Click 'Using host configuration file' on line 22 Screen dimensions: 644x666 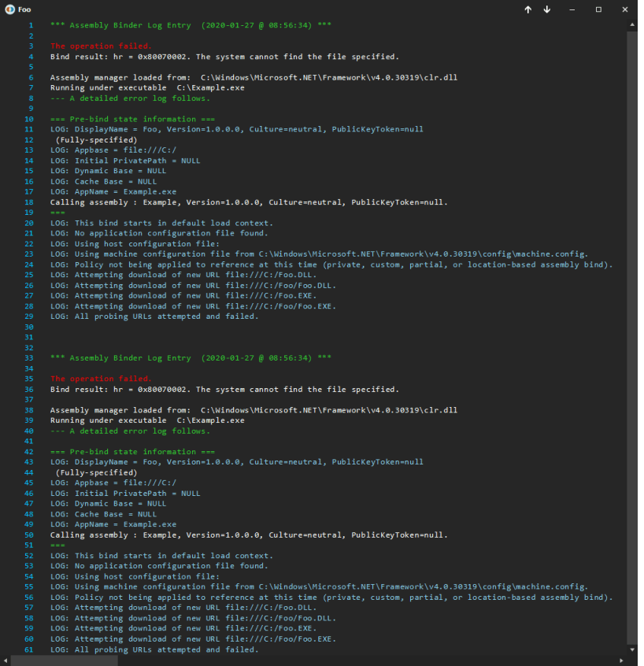pyautogui.click(x=147, y=244)
